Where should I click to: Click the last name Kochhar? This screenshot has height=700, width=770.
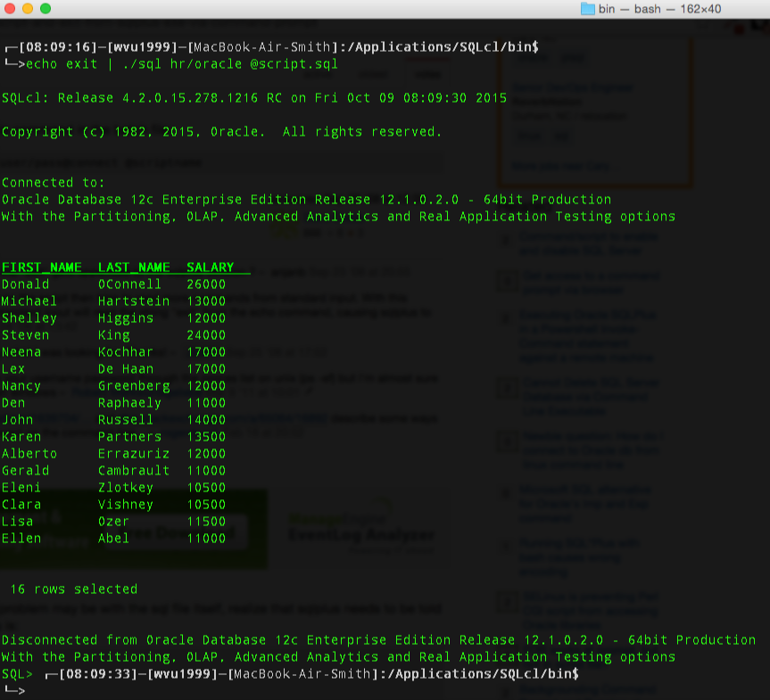pyautogui.click(x=126, y=352)
